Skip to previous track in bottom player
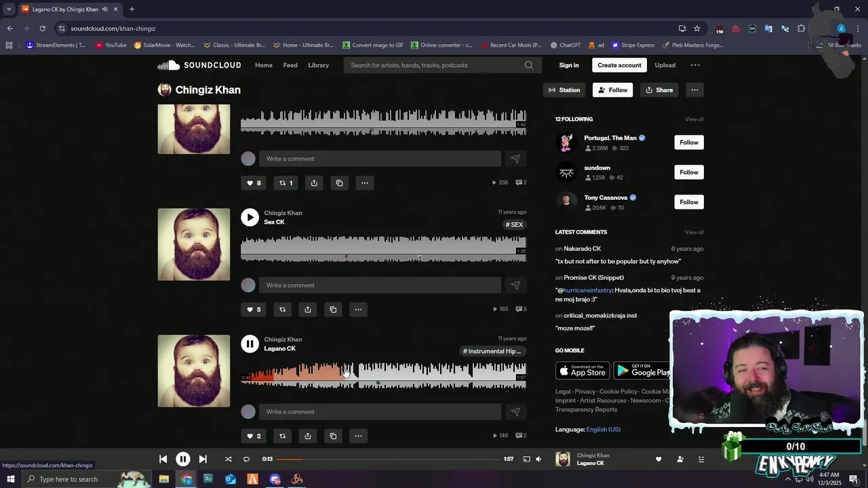Viewport: 868px width, 488px height. tap(163, 460)
